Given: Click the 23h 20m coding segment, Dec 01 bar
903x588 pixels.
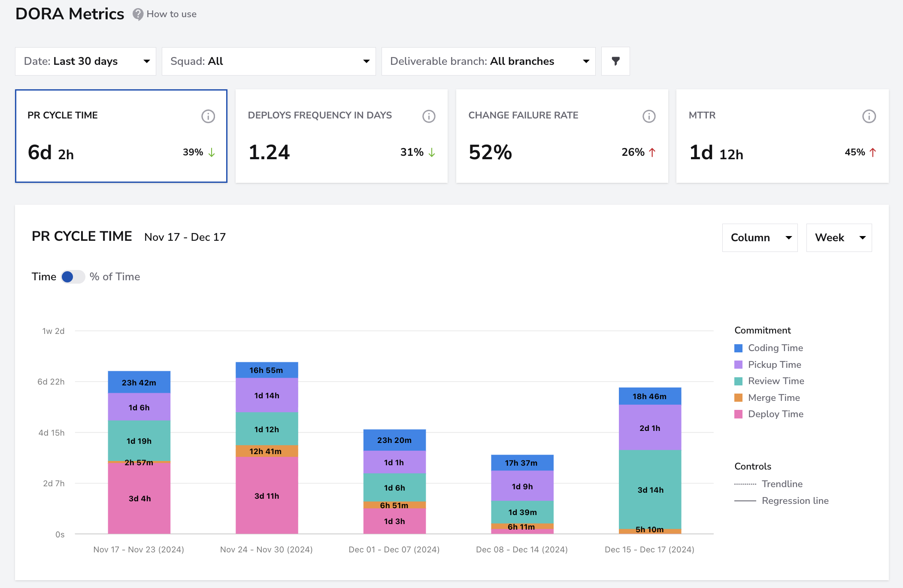Looking at the screenshot, I should click(x=394, y=440).
